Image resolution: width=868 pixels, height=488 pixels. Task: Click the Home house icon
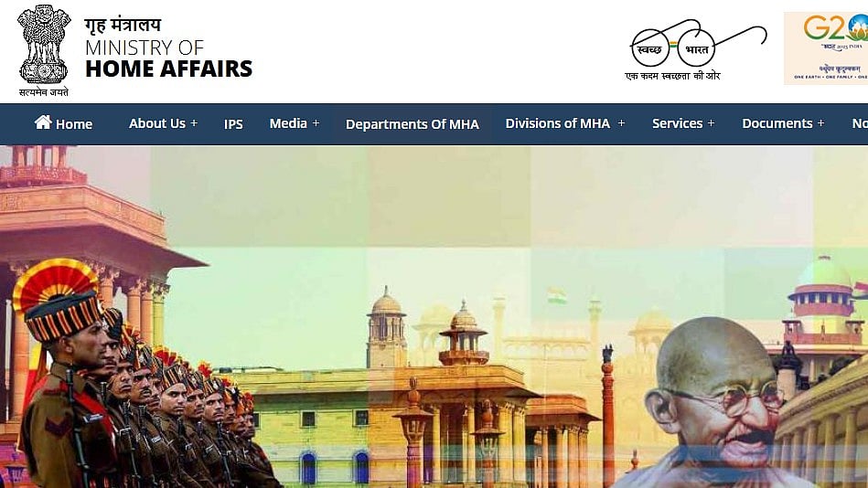point(43,122)
